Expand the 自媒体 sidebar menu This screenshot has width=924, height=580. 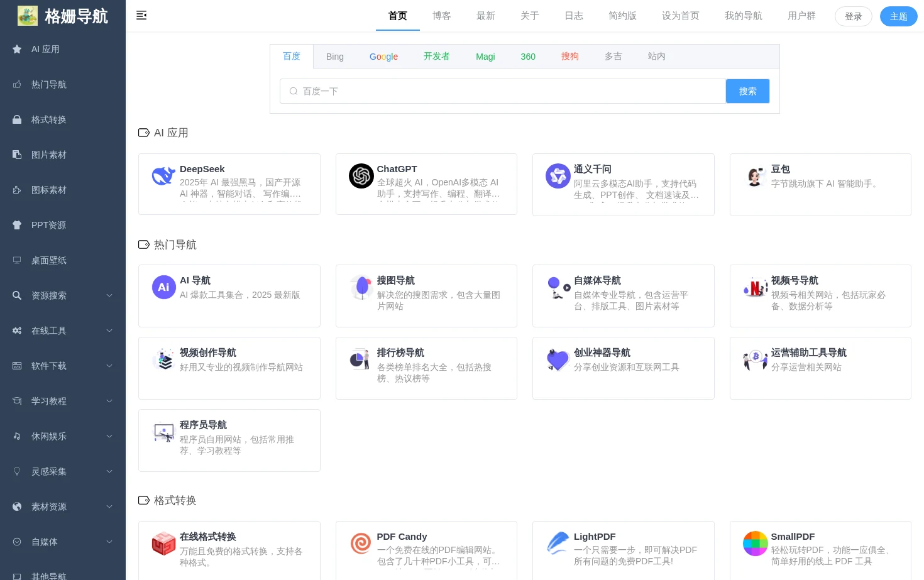[63, 542]
